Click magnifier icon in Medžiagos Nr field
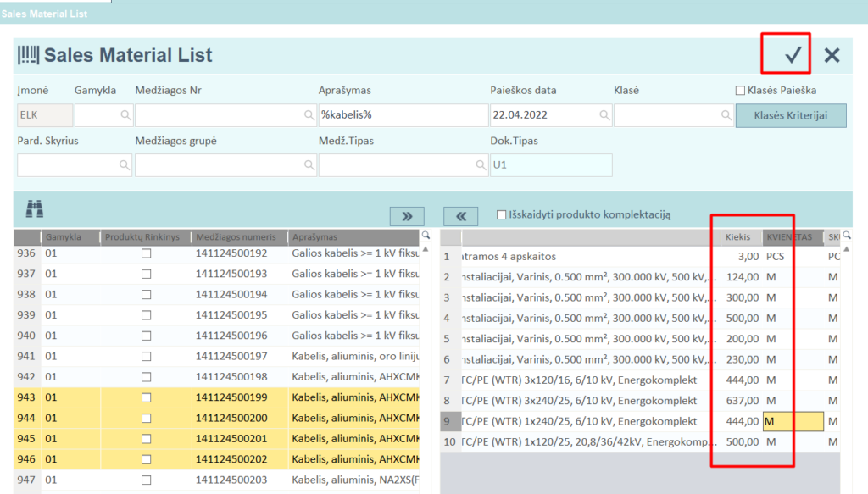This screenshot has width=868, height=494. 309,115
